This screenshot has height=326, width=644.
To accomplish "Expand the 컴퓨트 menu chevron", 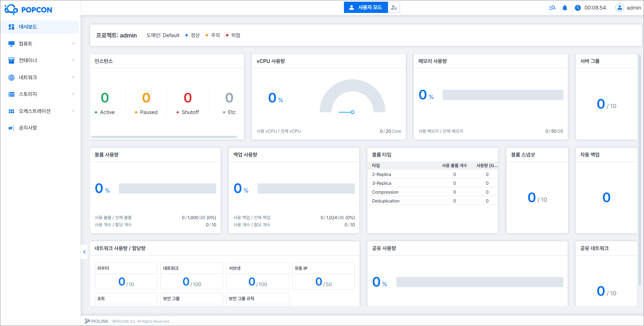I will click(x=73, y=44).
